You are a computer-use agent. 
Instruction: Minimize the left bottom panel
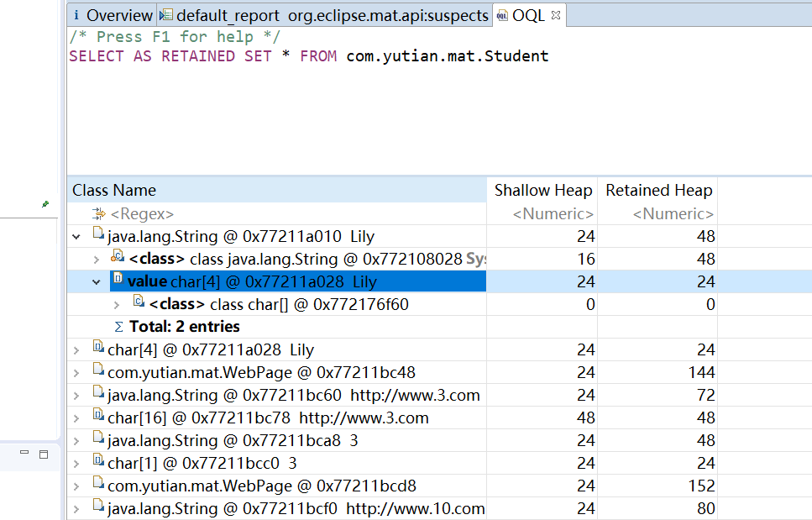click(x=24, y=454)
